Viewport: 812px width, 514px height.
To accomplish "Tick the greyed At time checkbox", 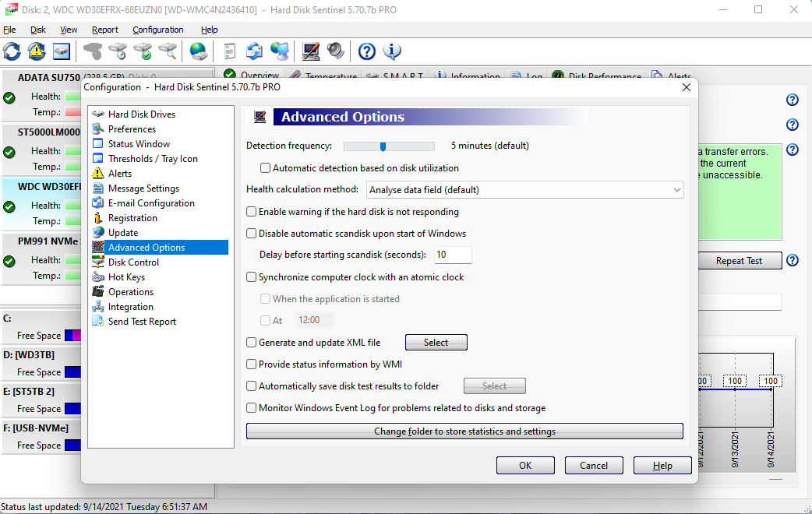I will (x=265, y=320).
